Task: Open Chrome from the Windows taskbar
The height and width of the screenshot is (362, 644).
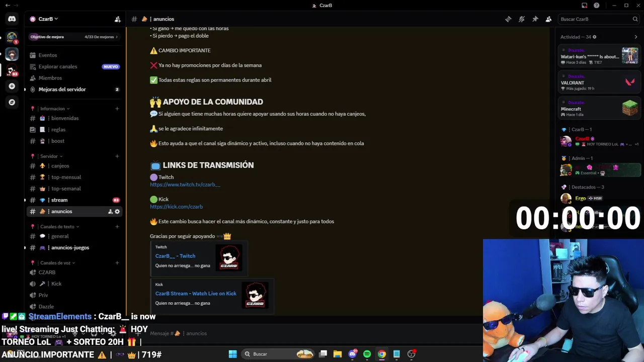Action: coord(382,354)
